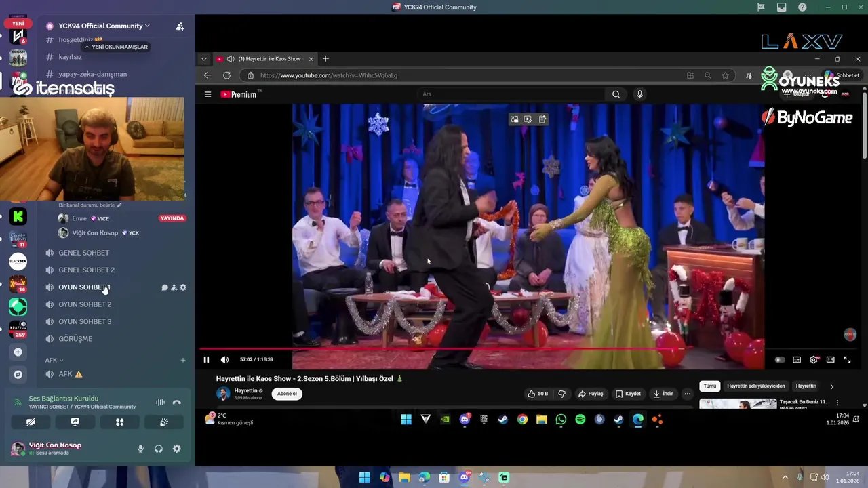Screen dimensions: 868x488
Task: Open the Taşacak Bu Deniz recommended video thumbnail
Action: coord(738,404)
